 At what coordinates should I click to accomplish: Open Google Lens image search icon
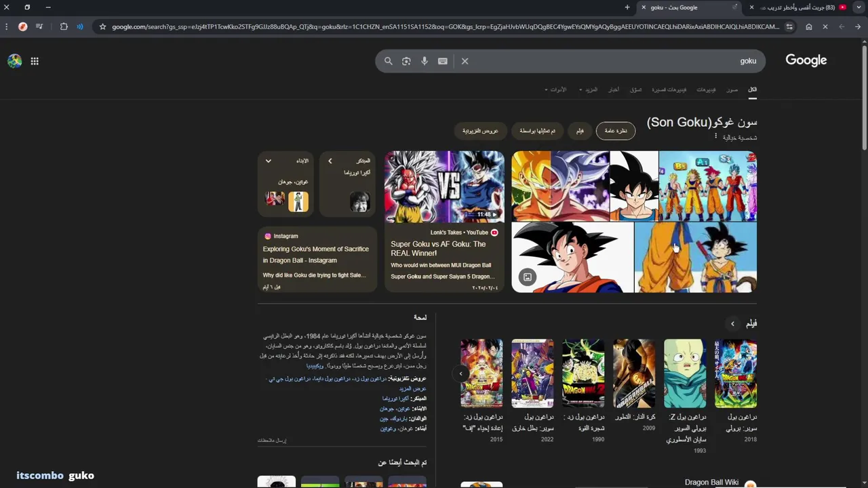(406, 61)
